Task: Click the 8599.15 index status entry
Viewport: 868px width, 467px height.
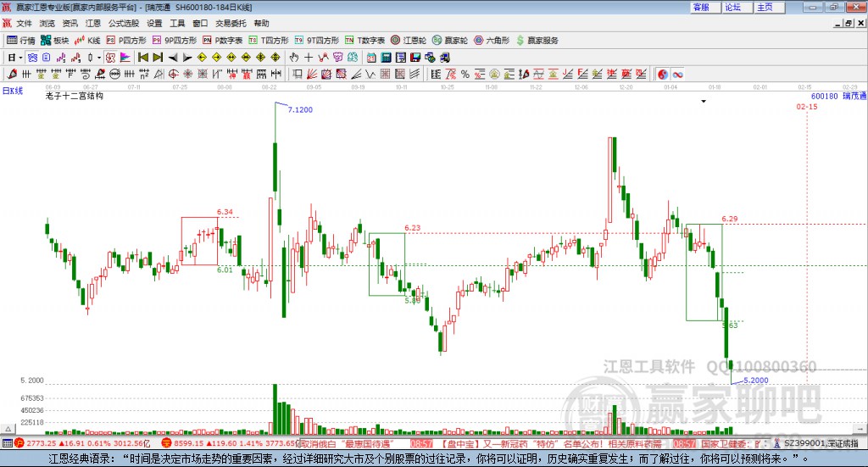Action: point(231,443)
